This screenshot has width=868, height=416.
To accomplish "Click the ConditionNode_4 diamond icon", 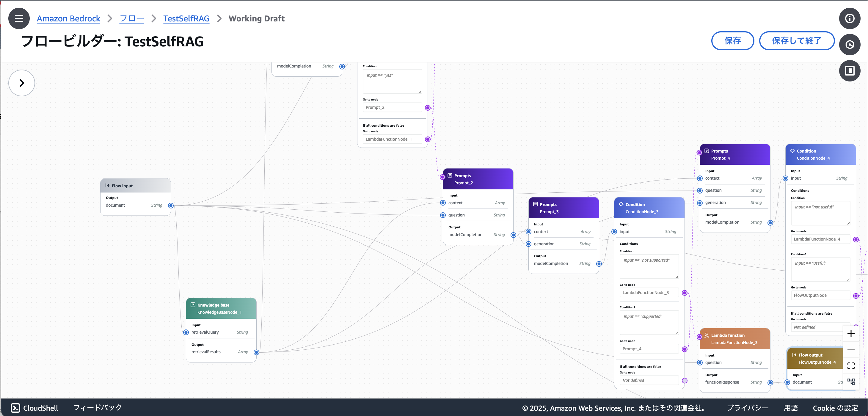I will 792,151.
